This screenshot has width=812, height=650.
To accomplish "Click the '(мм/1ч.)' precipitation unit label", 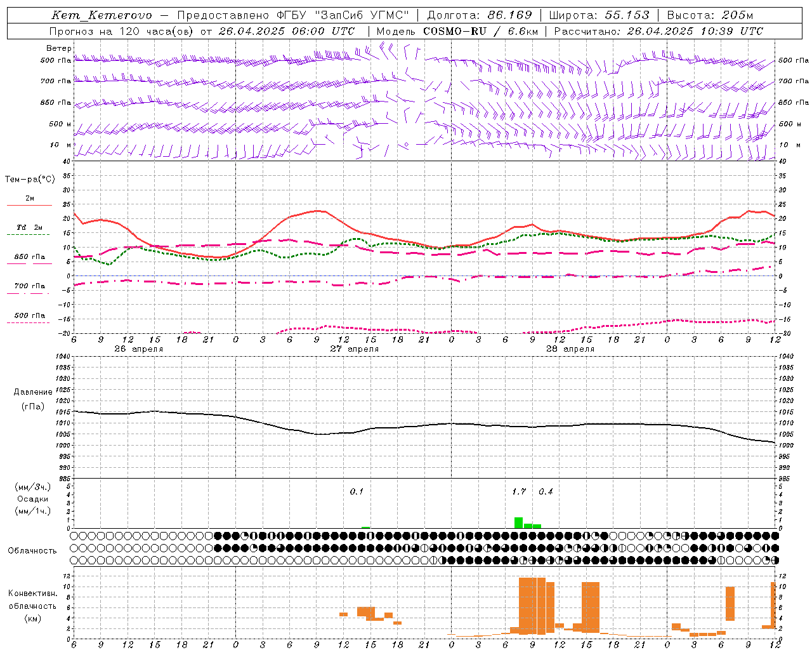I will (32, 511).
